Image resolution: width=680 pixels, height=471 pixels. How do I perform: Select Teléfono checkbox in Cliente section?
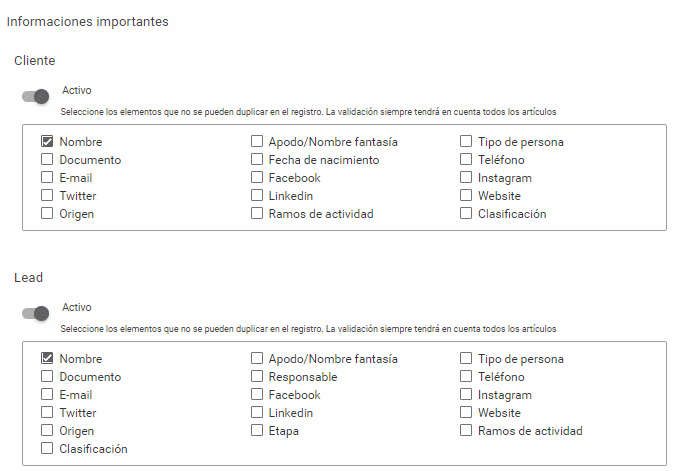pyautogui.click(x=466, y=159)
